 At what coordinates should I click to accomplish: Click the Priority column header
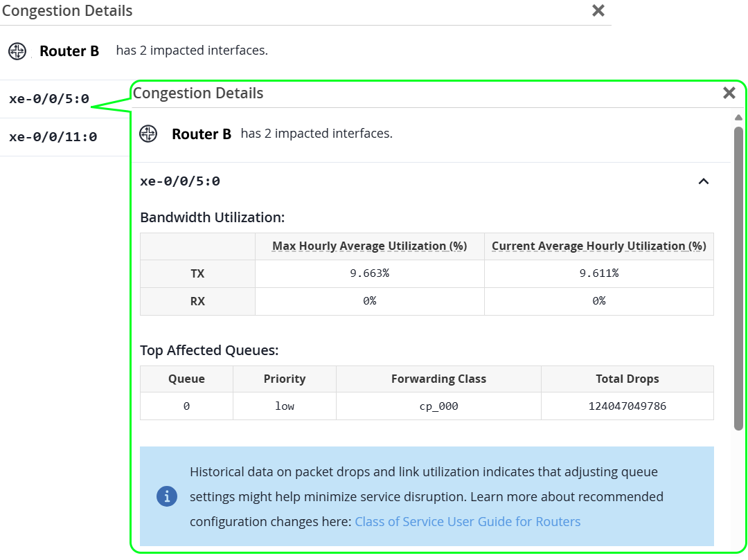284,379
